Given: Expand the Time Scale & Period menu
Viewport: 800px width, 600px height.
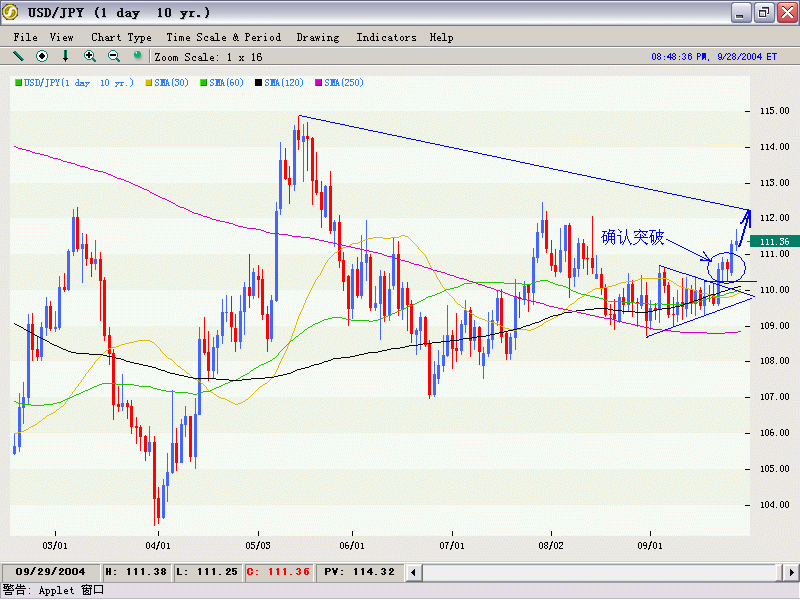Looking at the screenshot, I should click(x=223, y=37).
